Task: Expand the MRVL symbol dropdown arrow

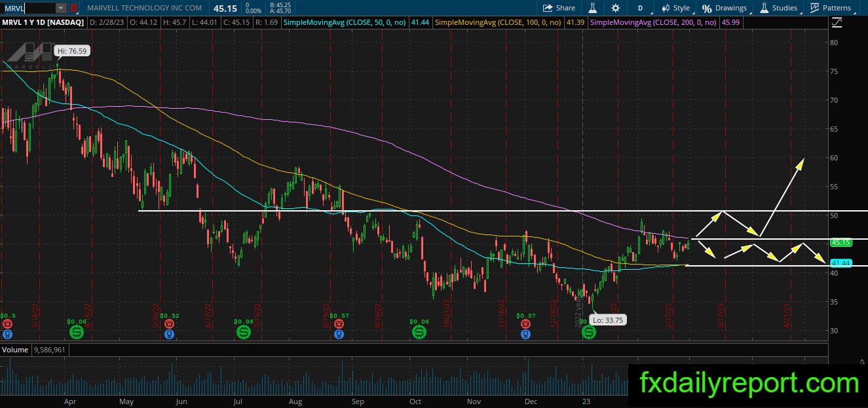Action: click(x=61, y=8)
